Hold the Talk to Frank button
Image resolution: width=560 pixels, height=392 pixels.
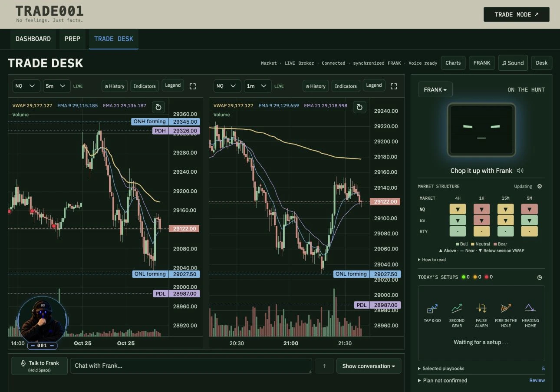coord(40,366)
